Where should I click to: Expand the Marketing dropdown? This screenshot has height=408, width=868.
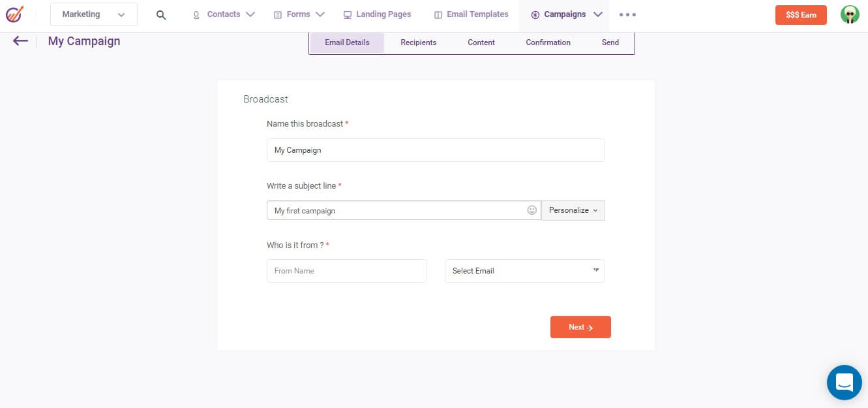[x=93, y=14]
